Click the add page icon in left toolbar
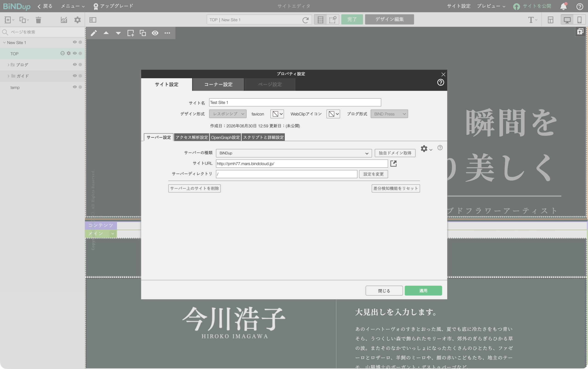The height and width of the screenshot is (369, 588). tap(9, 20)
